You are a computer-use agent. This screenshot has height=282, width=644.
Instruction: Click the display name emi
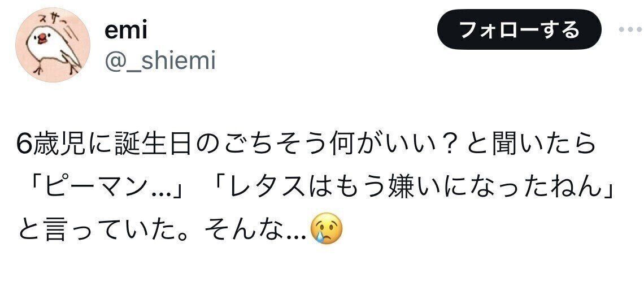[126, 31]
